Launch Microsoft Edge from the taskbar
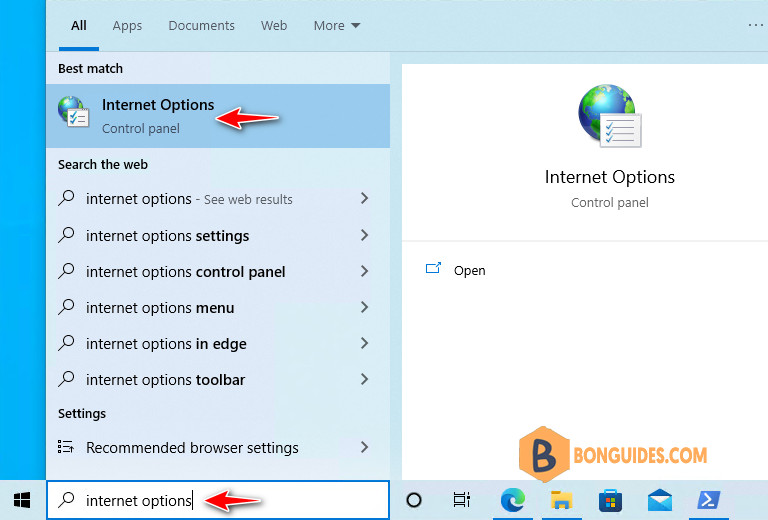The height and width of the screenshot is (520, 768). 512,500
